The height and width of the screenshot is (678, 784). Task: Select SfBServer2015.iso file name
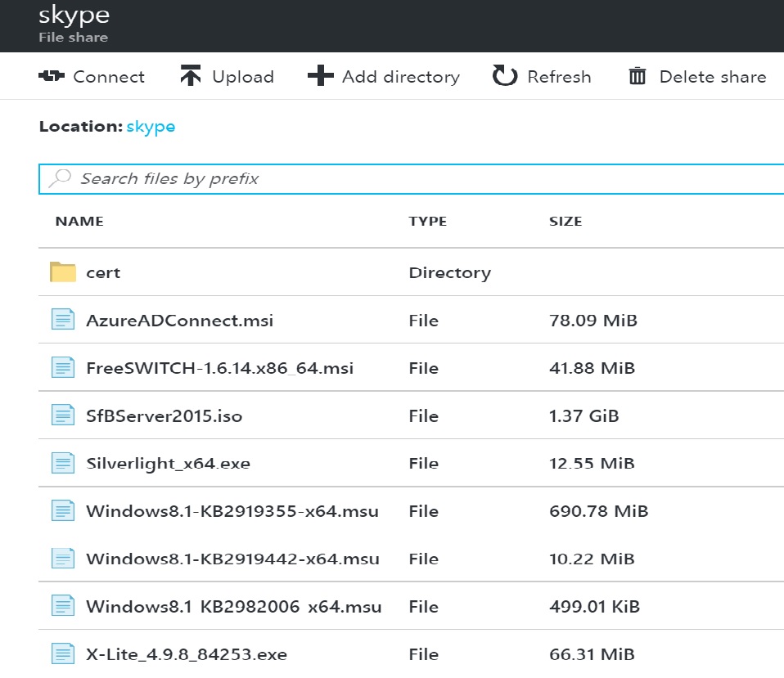(164, 415)
